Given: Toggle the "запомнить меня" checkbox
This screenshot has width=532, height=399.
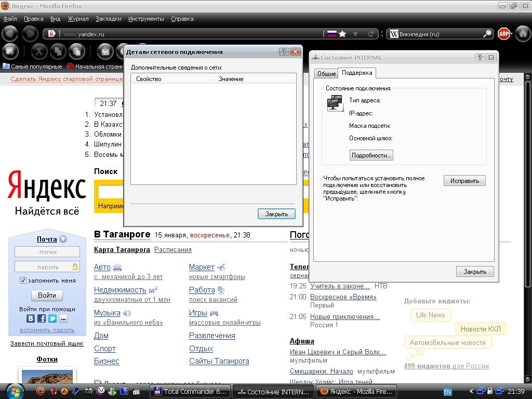Looking at the screenshot, I should point(23,280).
